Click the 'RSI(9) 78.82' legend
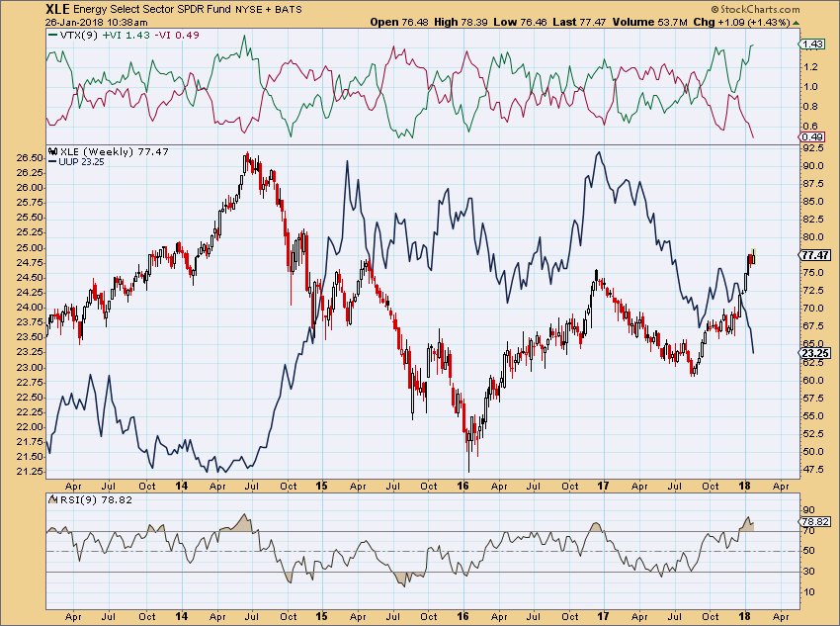 tap(96, 499)
